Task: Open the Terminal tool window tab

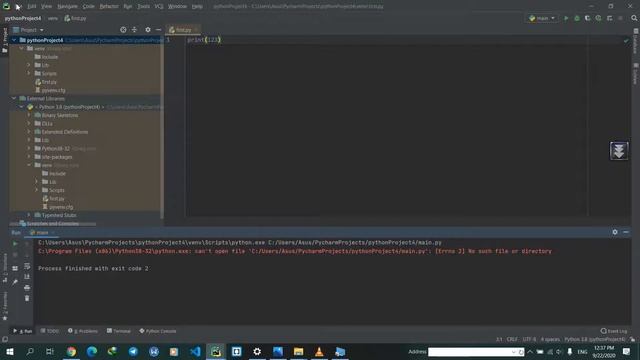Action: click(x=119, y=331)
